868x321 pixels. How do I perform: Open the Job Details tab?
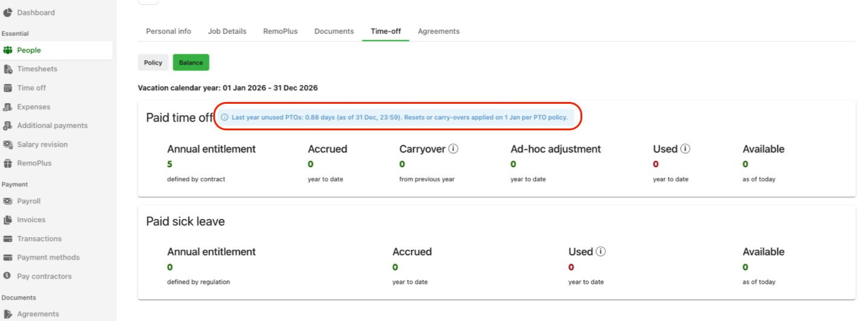click(227, 31)
